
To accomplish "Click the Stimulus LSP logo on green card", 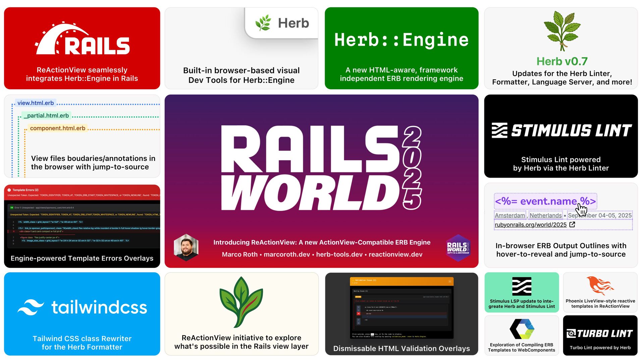I will [x=522, y=287].
